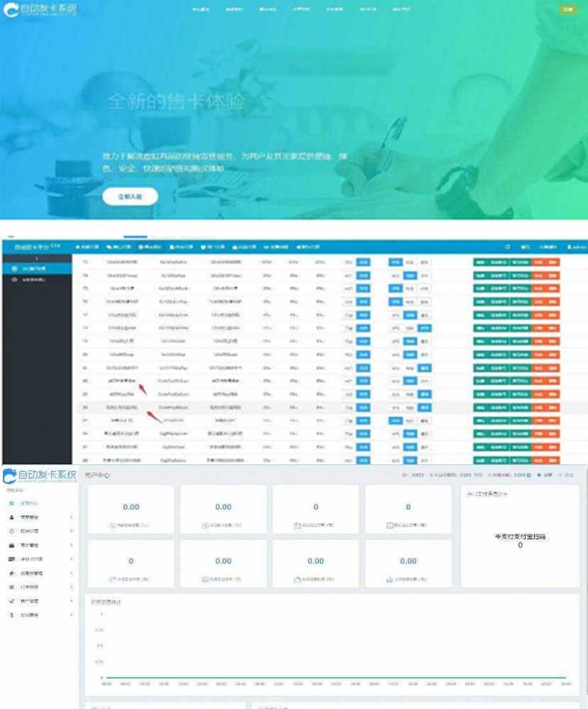Click the green button at the landing page's top-right
The width and height of the screenshot is (588, 709).
[567, 10]
